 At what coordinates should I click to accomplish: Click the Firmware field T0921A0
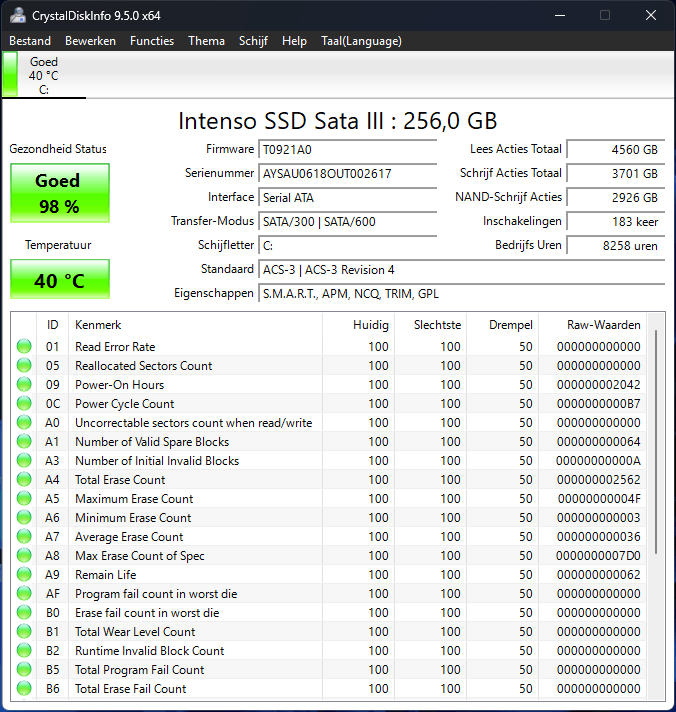coord(347,149)
